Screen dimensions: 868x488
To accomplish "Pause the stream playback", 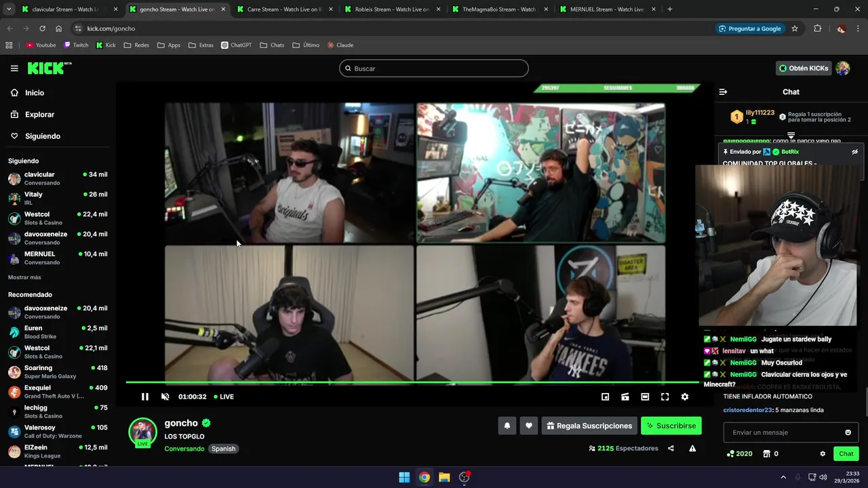I will [144, 396].
